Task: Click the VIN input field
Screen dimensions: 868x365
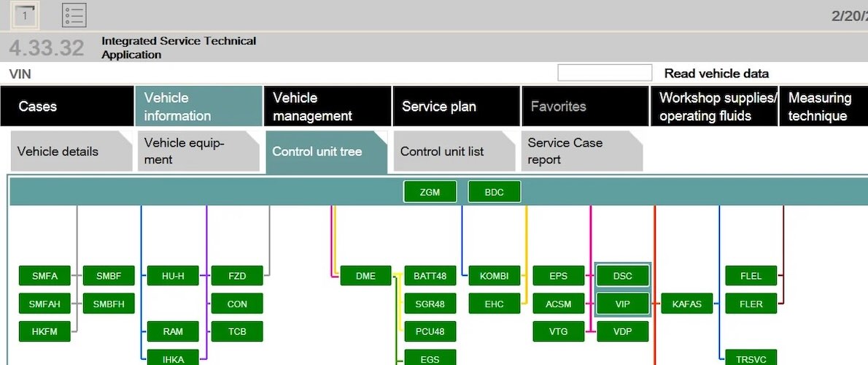Action: point(604,73)
